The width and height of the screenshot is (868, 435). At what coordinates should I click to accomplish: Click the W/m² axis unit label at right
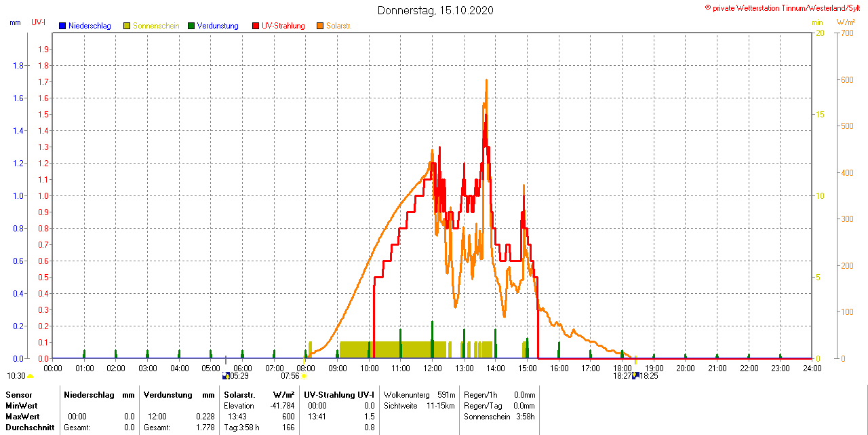click(x=846, y=22)
